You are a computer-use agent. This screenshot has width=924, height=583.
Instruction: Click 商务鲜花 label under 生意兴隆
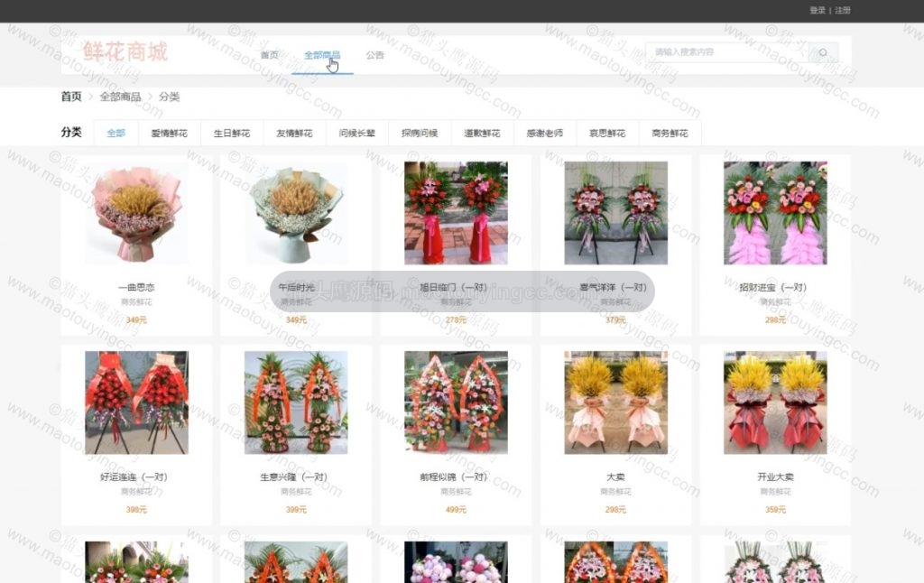point(296,491)
